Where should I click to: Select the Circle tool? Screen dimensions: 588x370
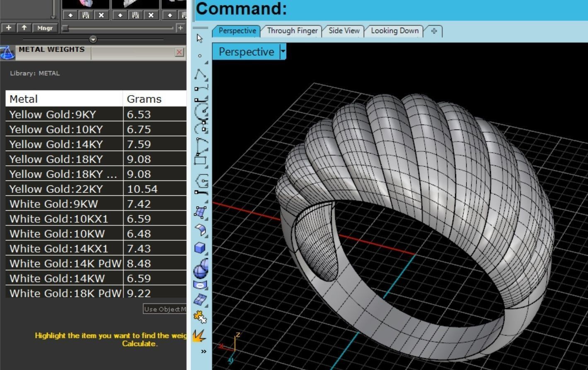201,111
